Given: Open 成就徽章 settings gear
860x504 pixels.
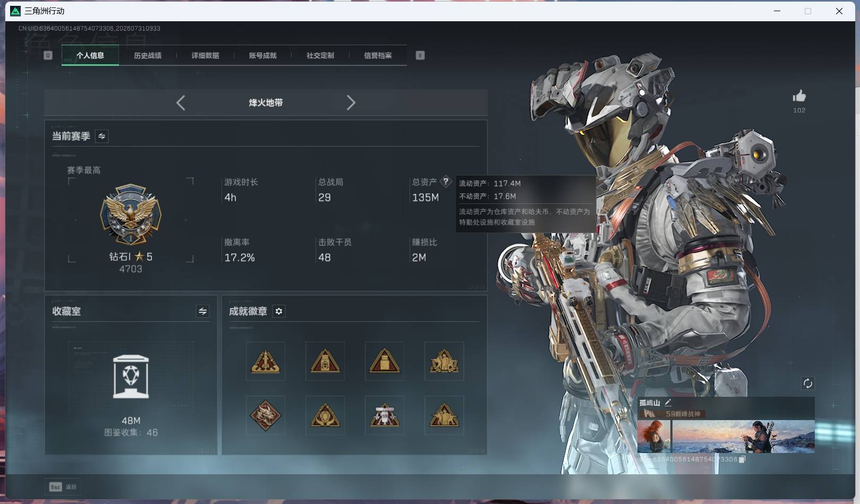Looking at the screenshot, I should (x=279, y=311).
